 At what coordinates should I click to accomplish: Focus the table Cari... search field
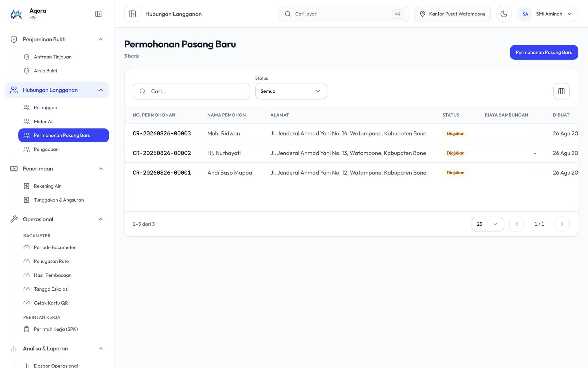tap(191, 91)
